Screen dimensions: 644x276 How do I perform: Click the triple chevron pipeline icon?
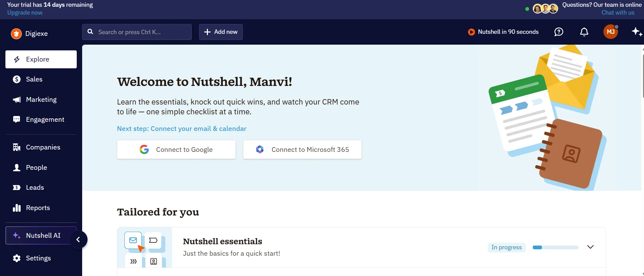click(x=134, y=261)
